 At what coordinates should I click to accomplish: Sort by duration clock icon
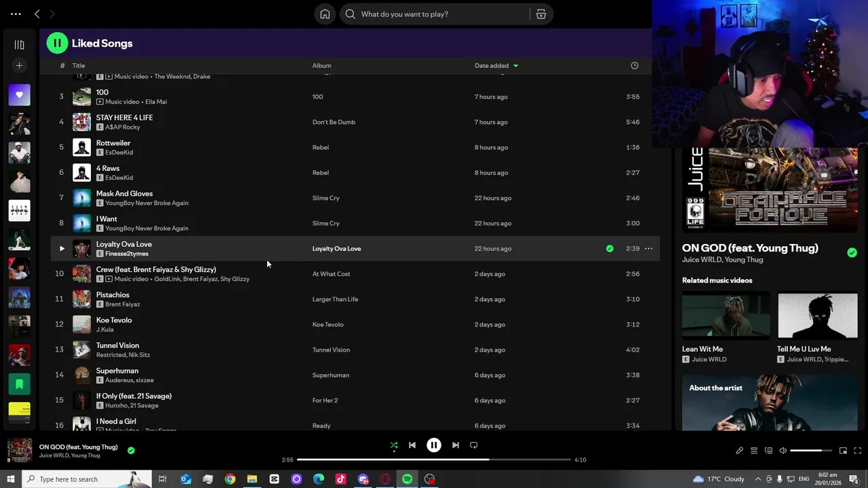[635, 66]
